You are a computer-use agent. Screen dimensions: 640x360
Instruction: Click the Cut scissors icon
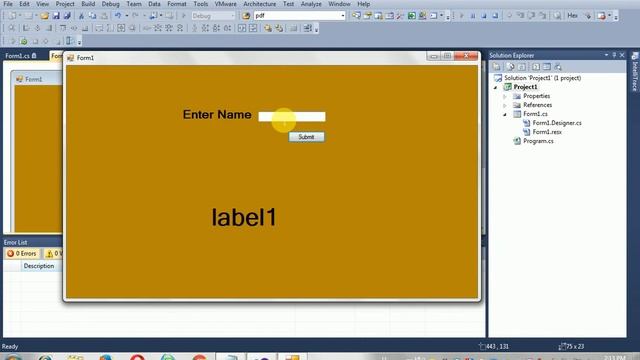(81, 16)
